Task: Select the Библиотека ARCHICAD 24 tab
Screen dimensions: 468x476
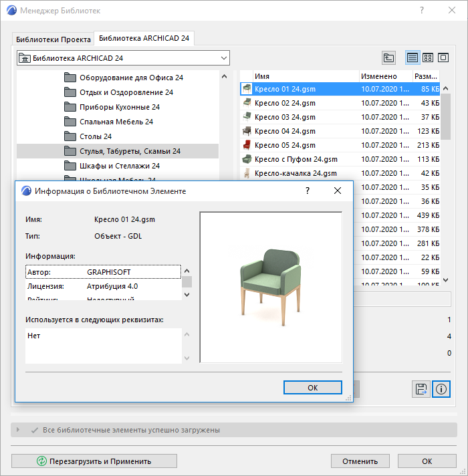Action: pyautogui.click(x=144, y=38)
